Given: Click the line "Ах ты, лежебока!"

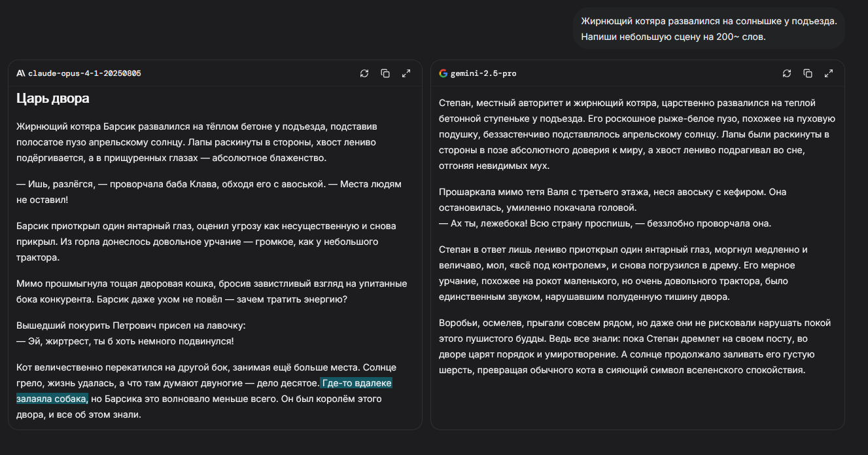Looking at the screenshot, I should 605,223.
